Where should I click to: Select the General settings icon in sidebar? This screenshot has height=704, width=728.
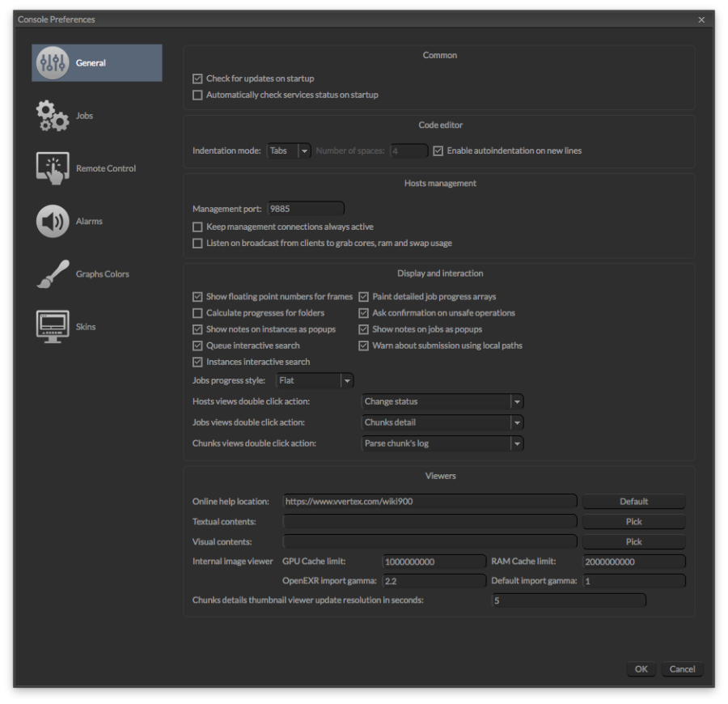53,62
